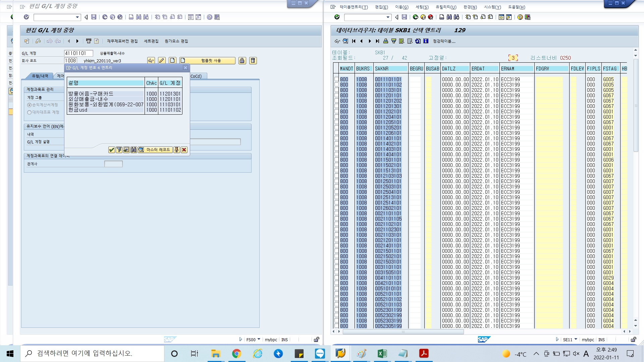Expand FS00 status bar dropdown
The width and height of the screenshot is (644, 362).
(259, 340)
